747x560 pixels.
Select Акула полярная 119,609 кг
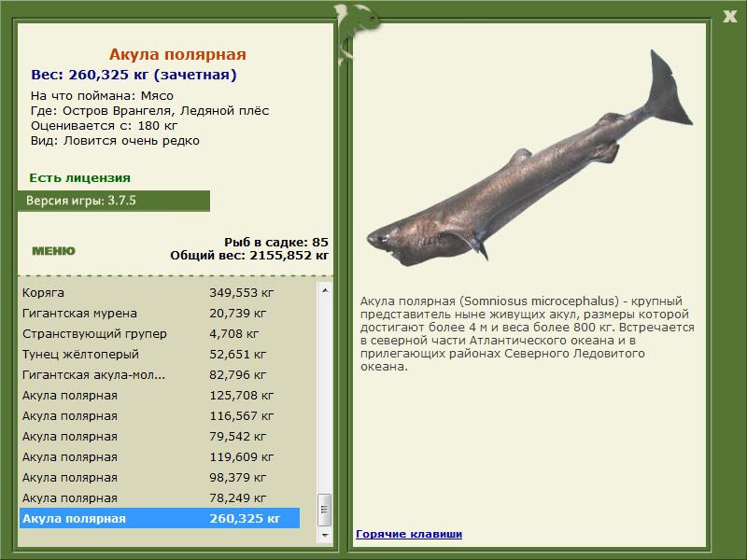coord(160,456)
